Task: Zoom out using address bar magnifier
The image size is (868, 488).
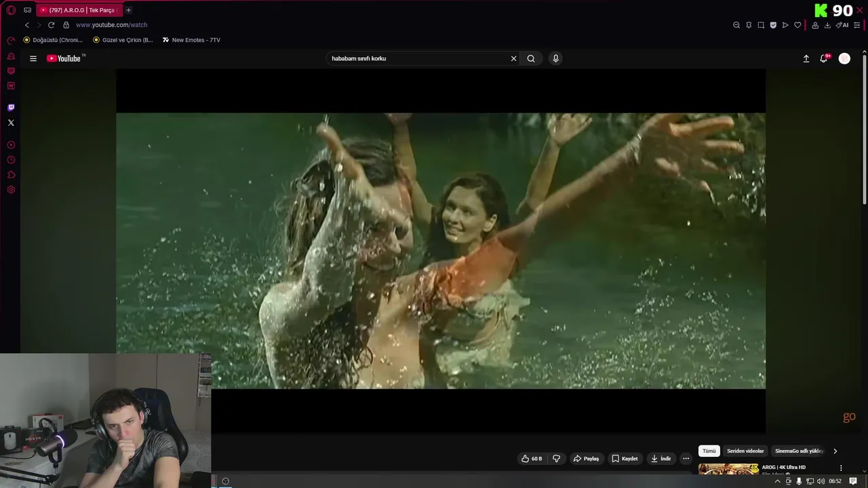Action: click(736, 25)
